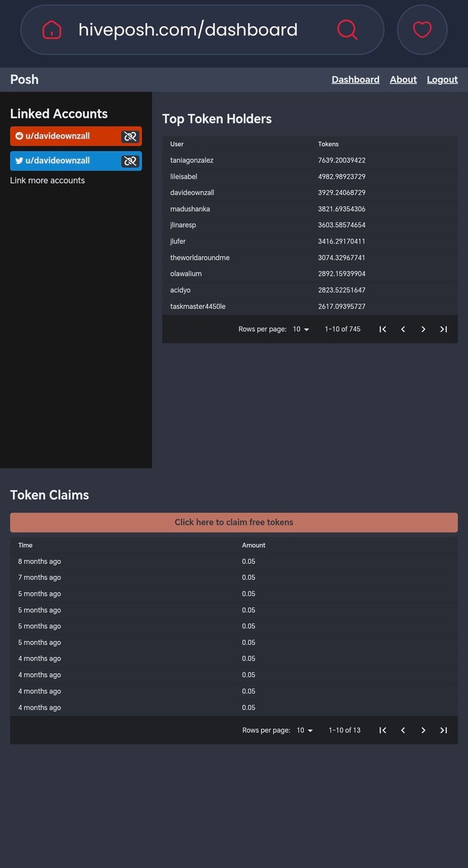Go to next page of Token Claims
468x868 pixels.
pos(424,730)
